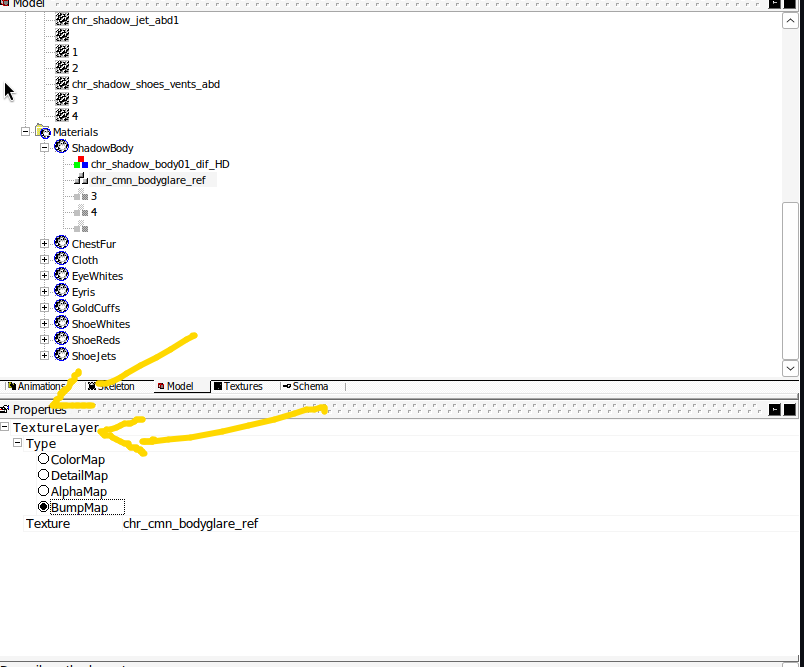Image resolution: width=804 pixels, height=667 pixels.
Task: Select the ColorMap radio button
Action: click(44, 460)
